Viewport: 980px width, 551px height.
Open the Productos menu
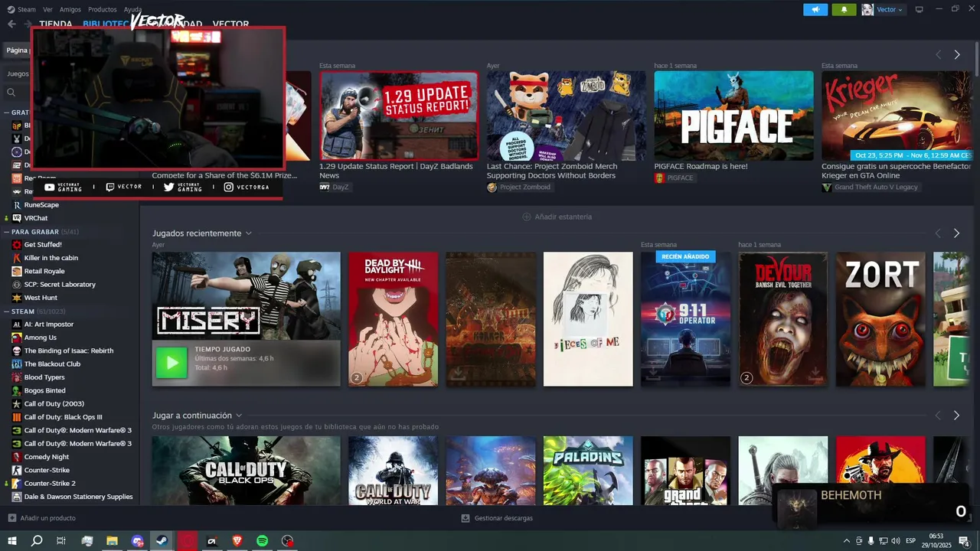click(103, 9)
